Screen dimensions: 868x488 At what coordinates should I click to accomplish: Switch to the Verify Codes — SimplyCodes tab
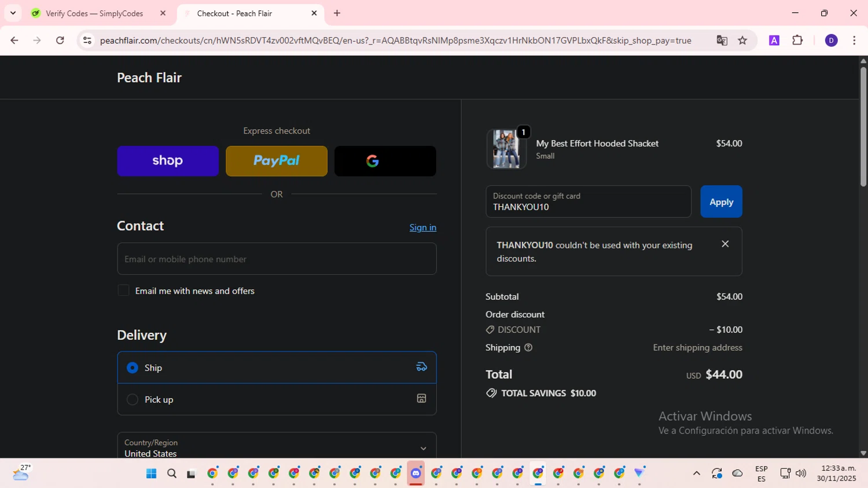click(94, 13)
